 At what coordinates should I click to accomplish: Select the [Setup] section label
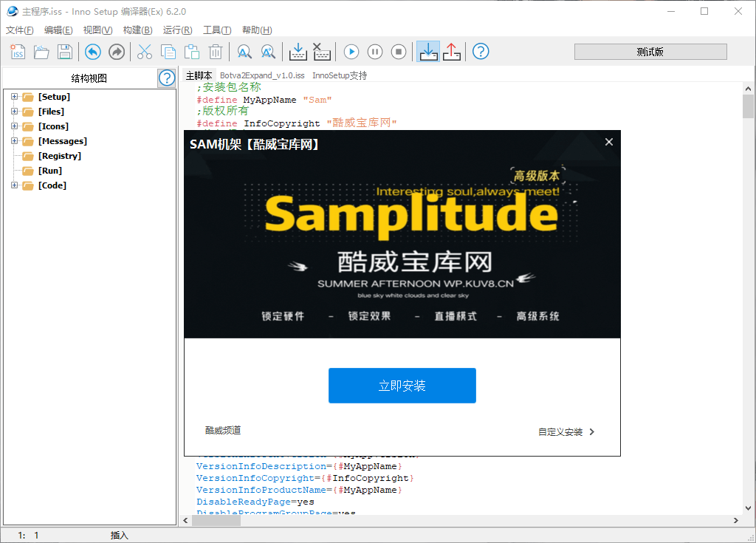click(x=54, y=97)
